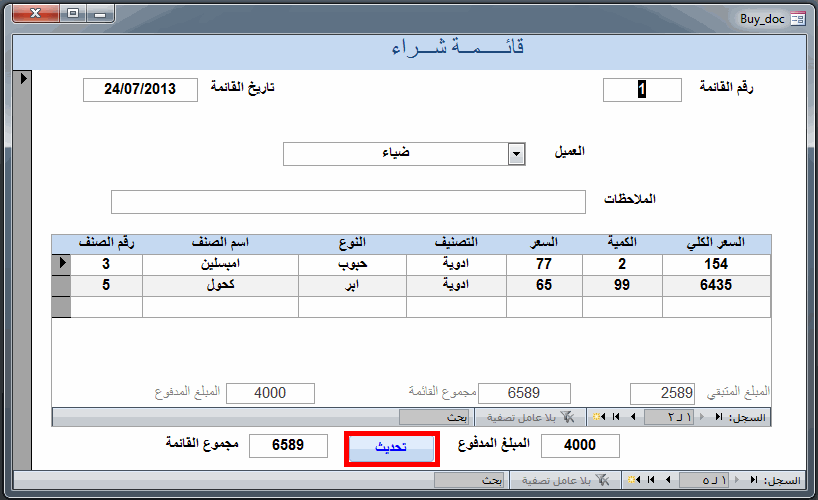Click the subform filter funnel icon
This screenshot has height=500, width=818.
tap(567, 417)
